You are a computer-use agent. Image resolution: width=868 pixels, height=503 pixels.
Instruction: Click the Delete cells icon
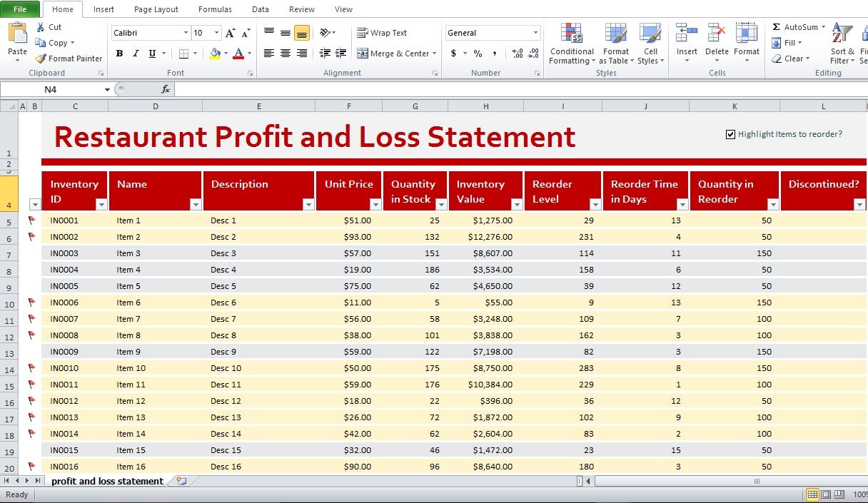717,33
